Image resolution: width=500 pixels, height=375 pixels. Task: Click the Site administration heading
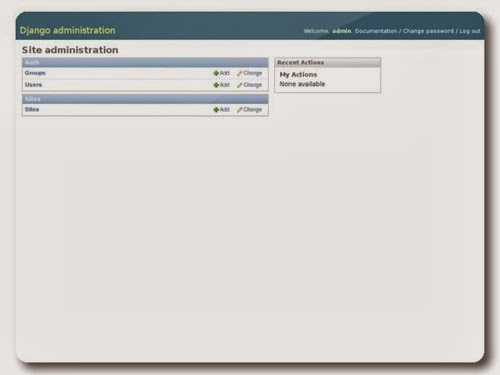[70, 50]
